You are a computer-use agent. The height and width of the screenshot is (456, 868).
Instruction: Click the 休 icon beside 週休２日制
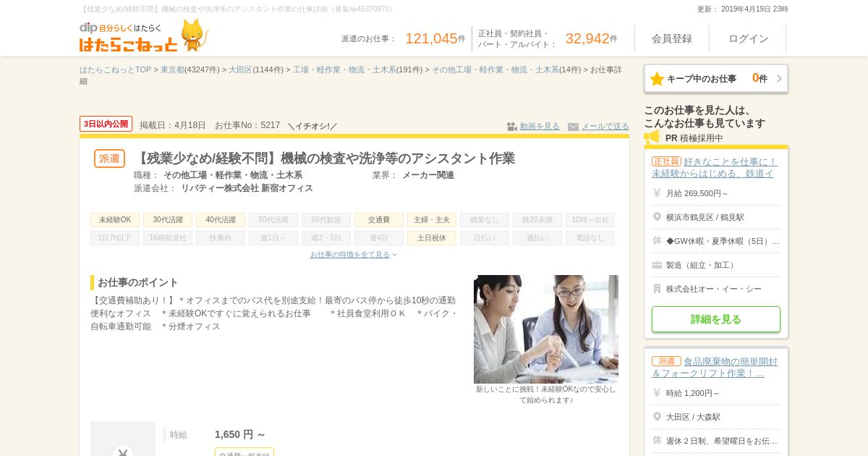(657, 441)
